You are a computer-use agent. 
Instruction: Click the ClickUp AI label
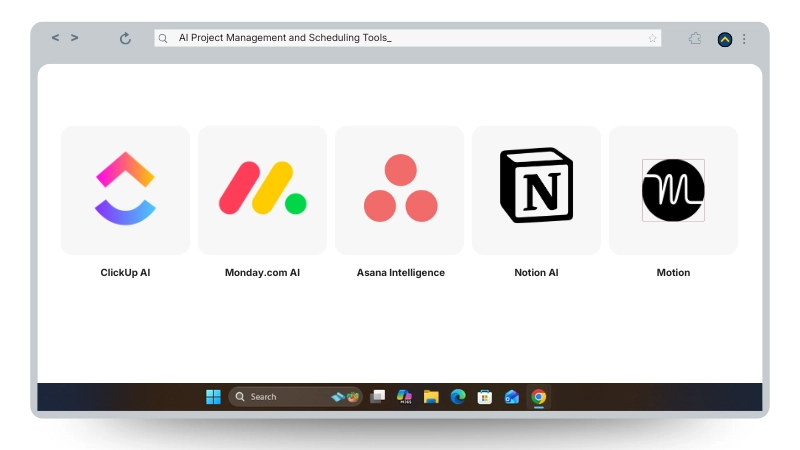click(125, 272)
